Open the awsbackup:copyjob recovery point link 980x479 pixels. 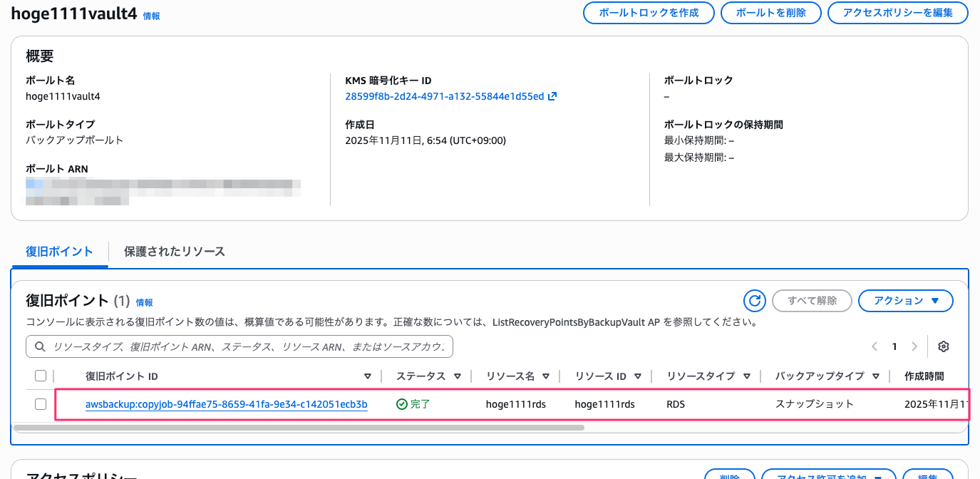226,403
